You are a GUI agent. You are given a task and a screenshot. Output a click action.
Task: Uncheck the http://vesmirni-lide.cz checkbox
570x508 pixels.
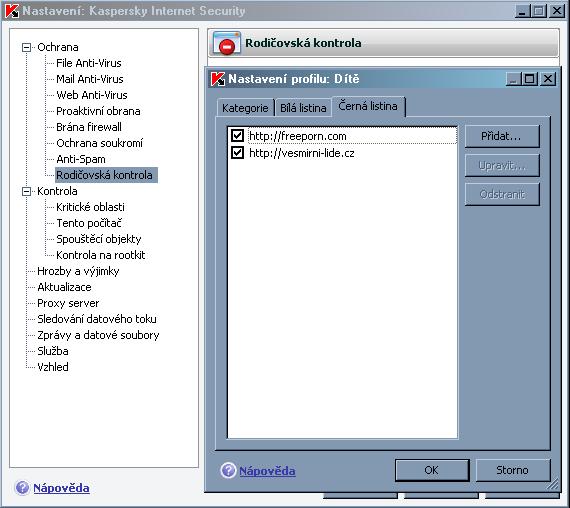[x=237, y=152]
